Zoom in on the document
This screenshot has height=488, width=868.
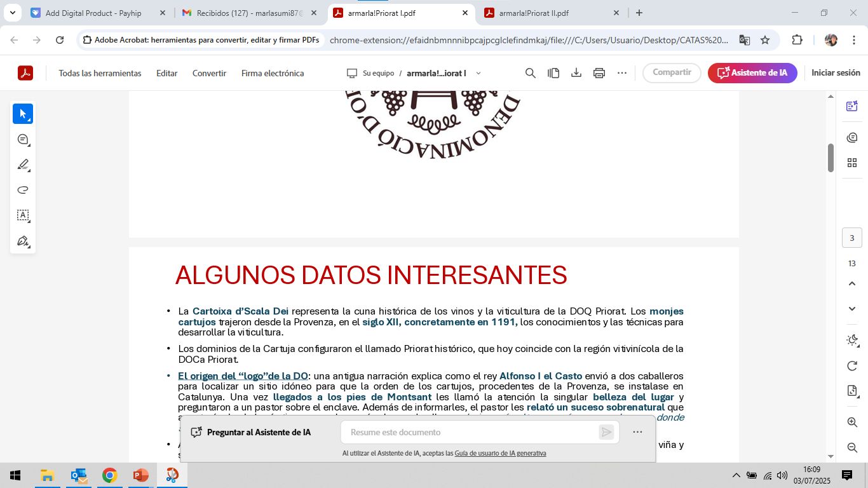[x=852, y=422]
